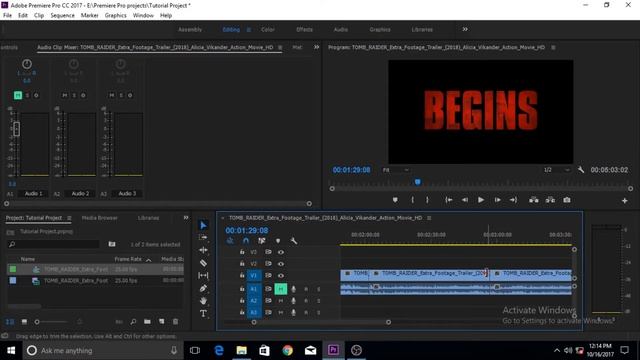640x360 pixels.
Task: Toggle Mute on Audio 1 mixer channel
Action: (x=18, y=95)
